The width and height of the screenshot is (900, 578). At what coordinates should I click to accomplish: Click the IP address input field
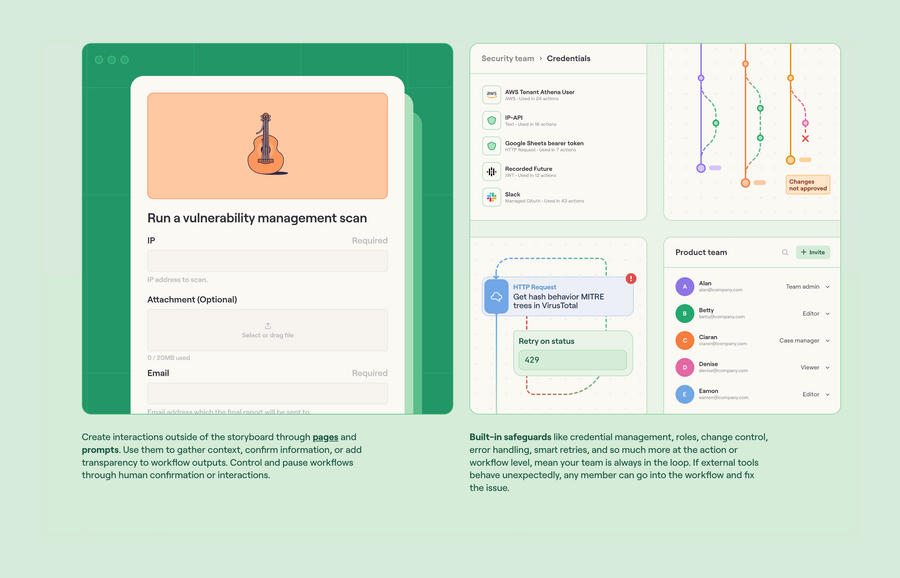267,260
